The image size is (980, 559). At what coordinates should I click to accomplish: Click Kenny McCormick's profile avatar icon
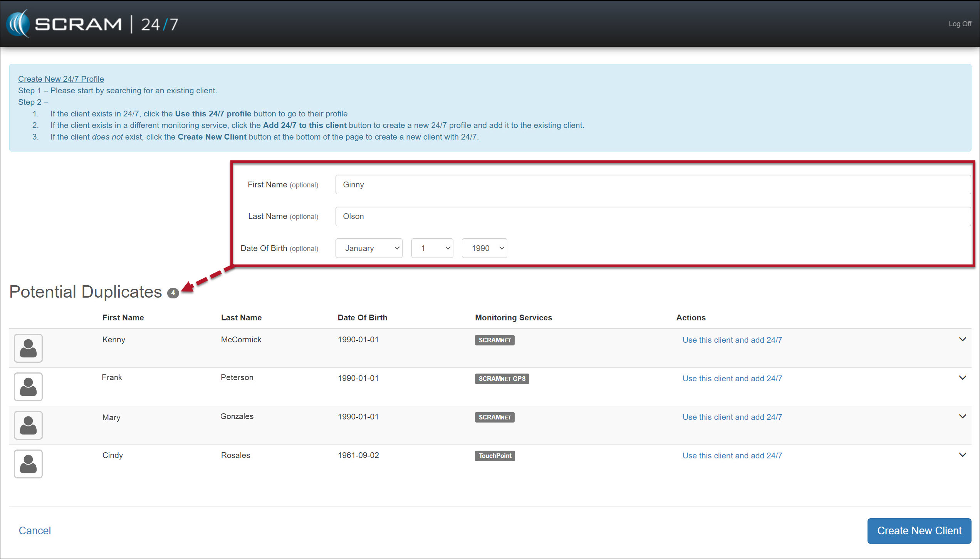click(x=28, y=348)
